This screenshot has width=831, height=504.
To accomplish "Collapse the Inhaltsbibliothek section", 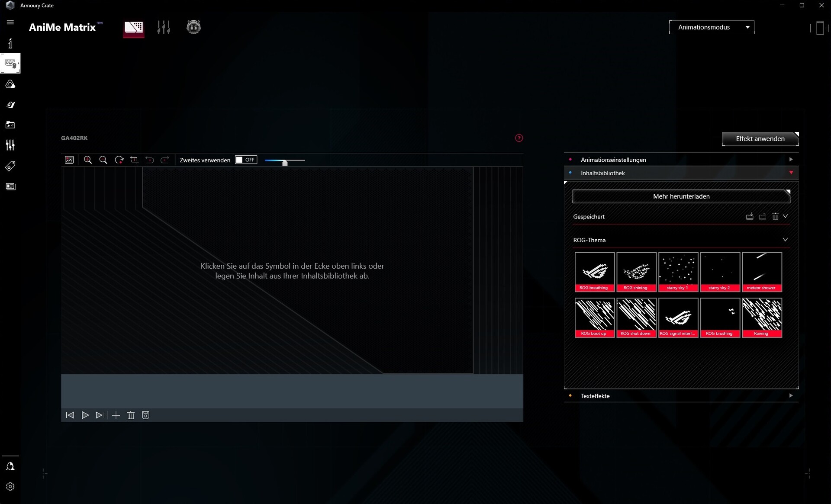I will pyautogui.click(x=681, y=173).
